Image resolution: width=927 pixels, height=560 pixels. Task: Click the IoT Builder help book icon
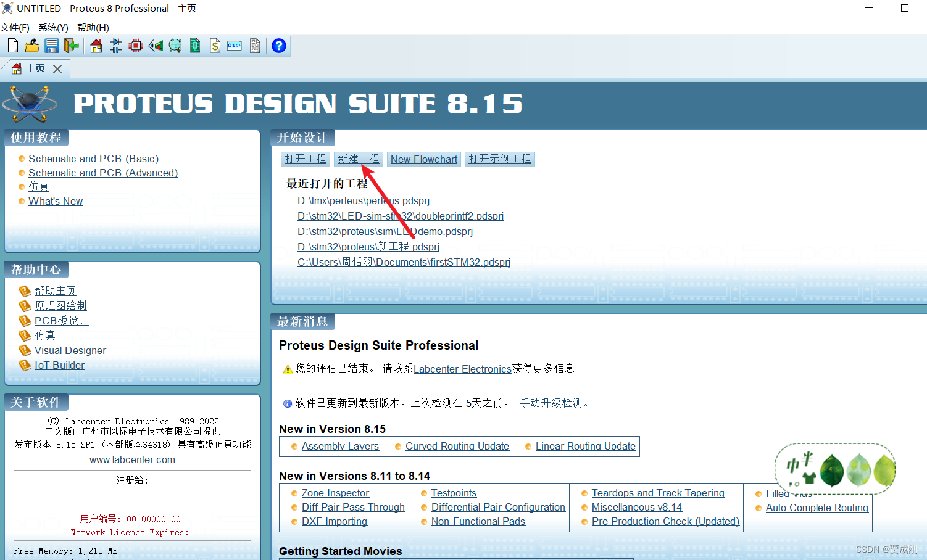pyautogui.click(x=25, y=365)
